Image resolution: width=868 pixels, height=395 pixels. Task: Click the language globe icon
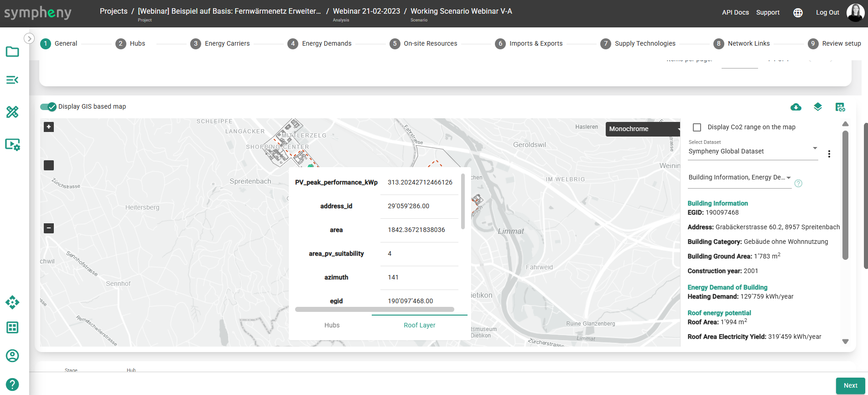798,13
